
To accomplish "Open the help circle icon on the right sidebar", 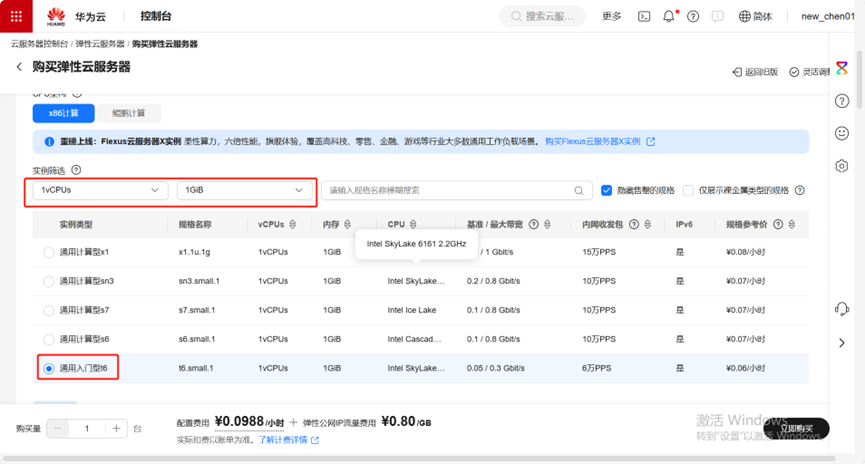I will tap(841, 101).
